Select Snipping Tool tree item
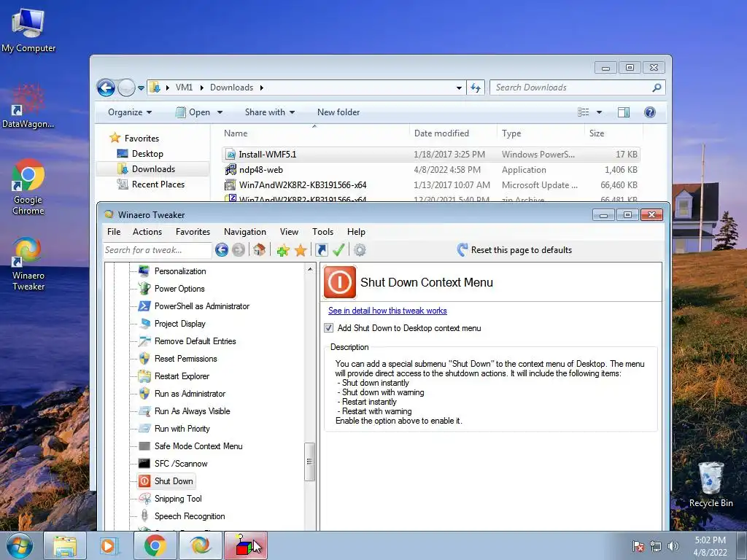Image resolution: width=747 pixels, height=560 pixels. coord(178,499)
